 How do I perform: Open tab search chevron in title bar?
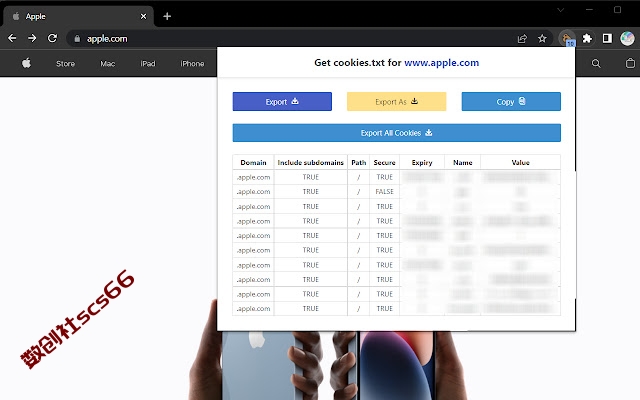point(560,10)
